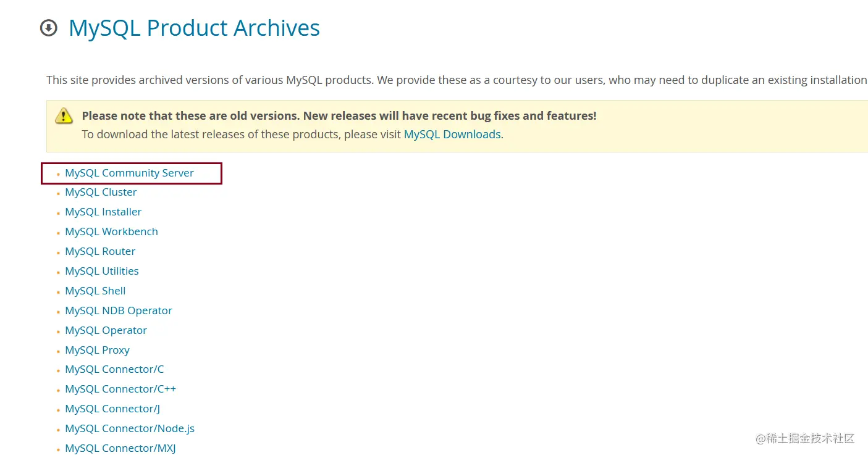This screenshot has height=458, width=868.
Task: Open the MySQL Cluster archive link
Action: [x=101, y=193]
